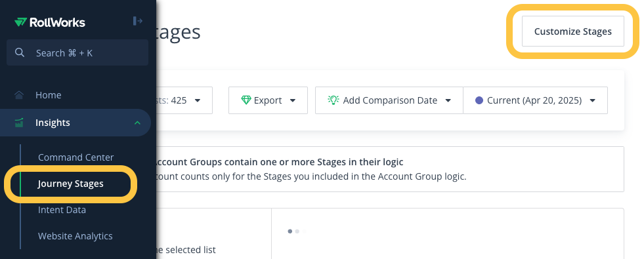
Task: Open the list dropdown showing 425
Action: [x=184, y=100]
